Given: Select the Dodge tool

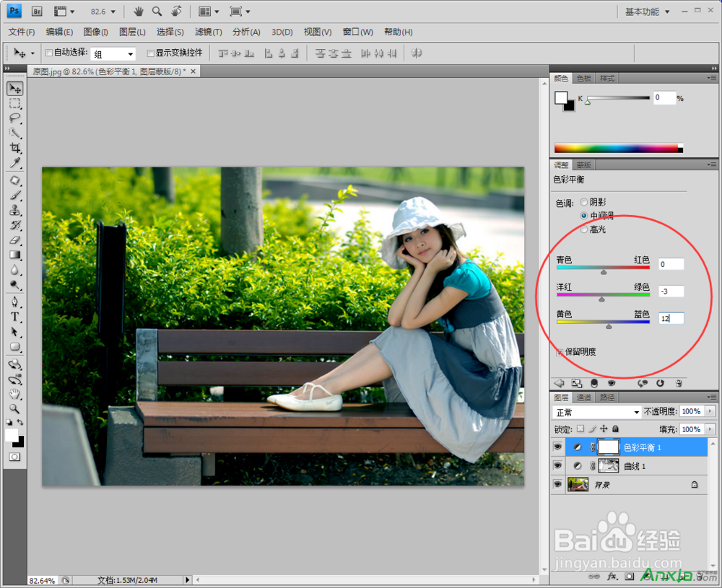Looking at the screenshot, I should [14, 285].
